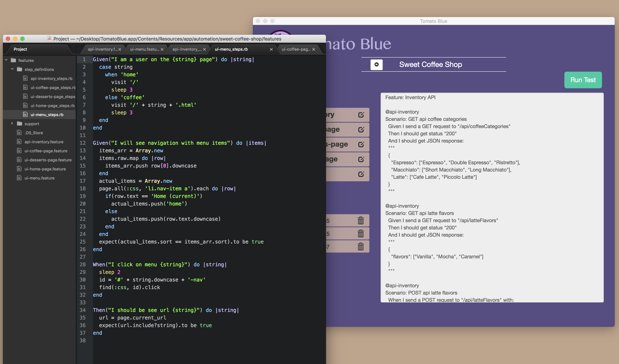Open ui-menu.feature file
This screenshot has width=619, height=364.
coord(39,178)
